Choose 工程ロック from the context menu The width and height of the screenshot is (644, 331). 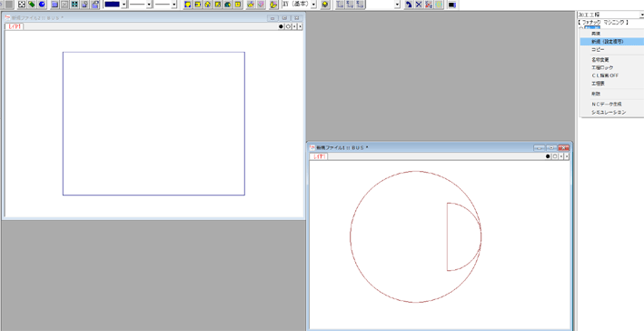pos(612,67)
